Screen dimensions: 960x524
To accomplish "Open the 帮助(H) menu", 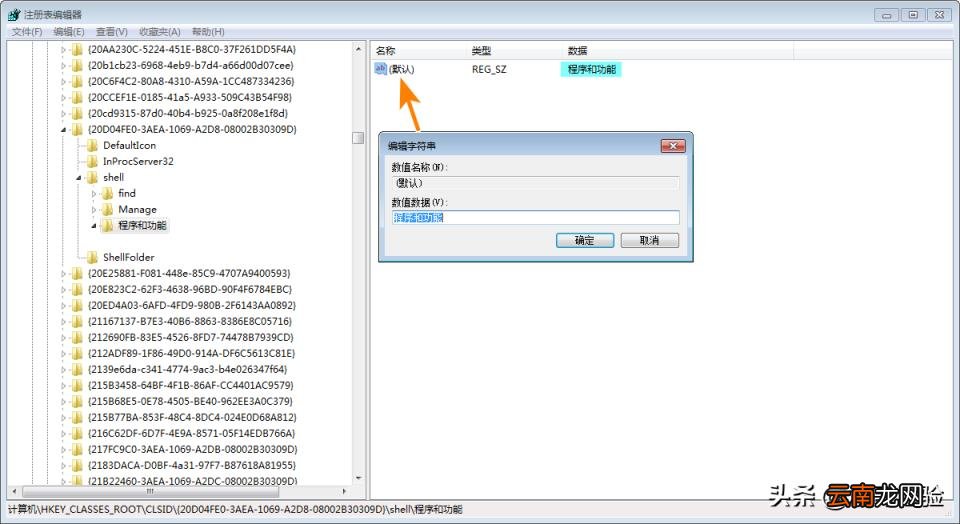I will [208, 32].
